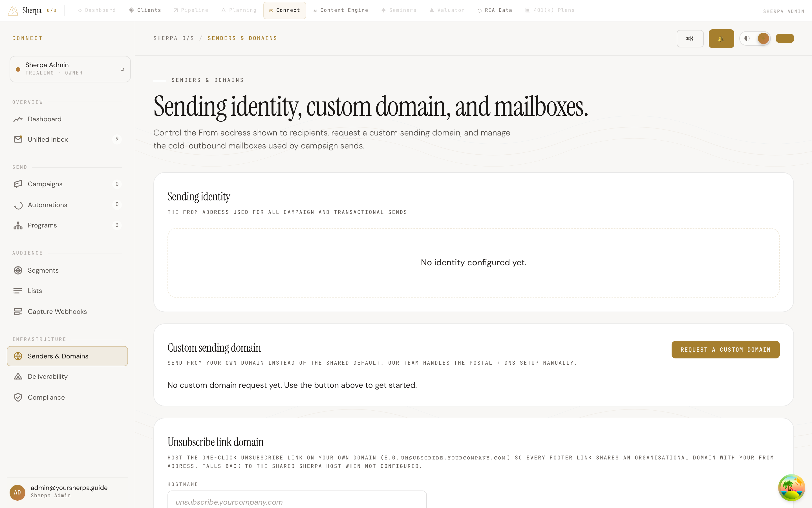This screenshot has width=812, height=508.
Task: Click the Valuator triangle icon
Action: (432, 10)
